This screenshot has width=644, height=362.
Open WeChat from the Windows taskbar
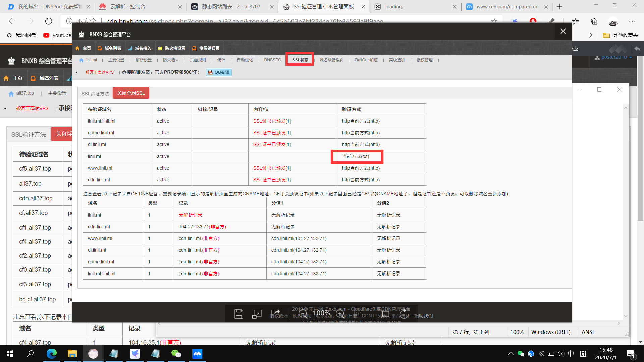(176, 354)
